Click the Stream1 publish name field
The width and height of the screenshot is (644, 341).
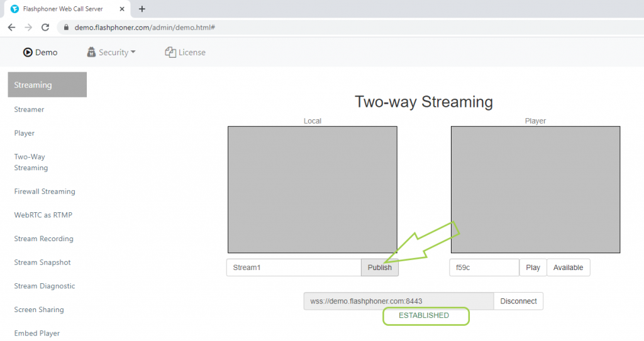pos(294,268)
